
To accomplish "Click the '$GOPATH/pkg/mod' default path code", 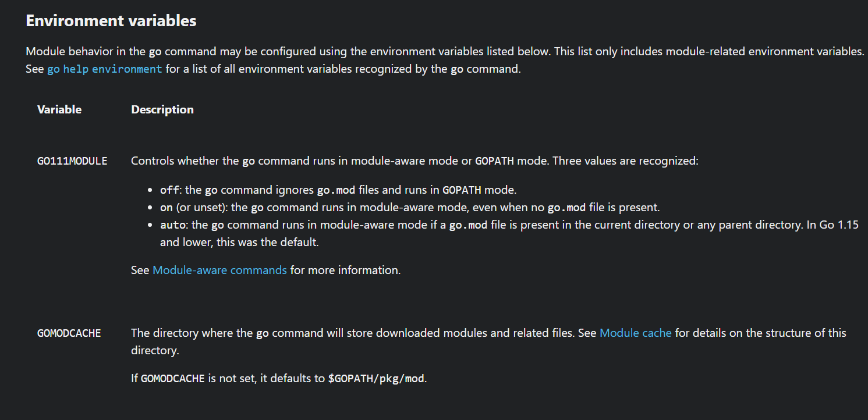I will point(377,378).
